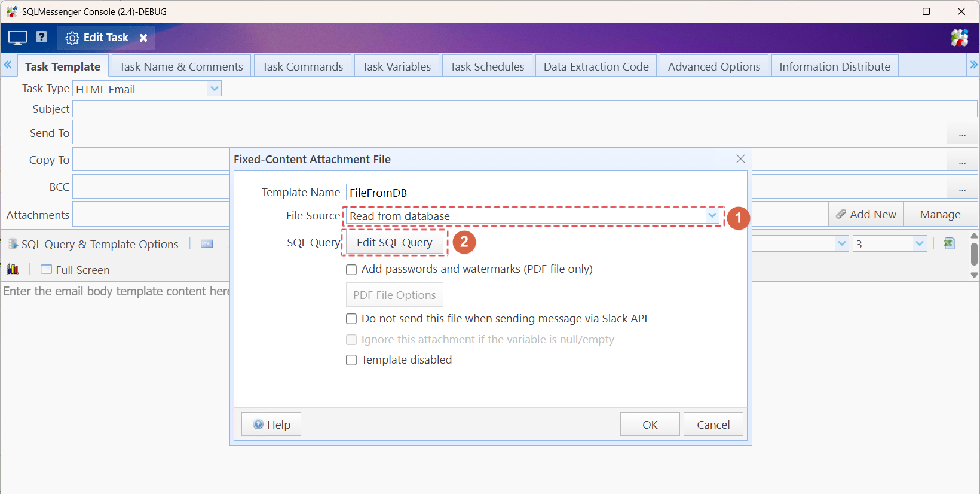
Task: Open the Task Type dropdown
Action: (214, 89)
